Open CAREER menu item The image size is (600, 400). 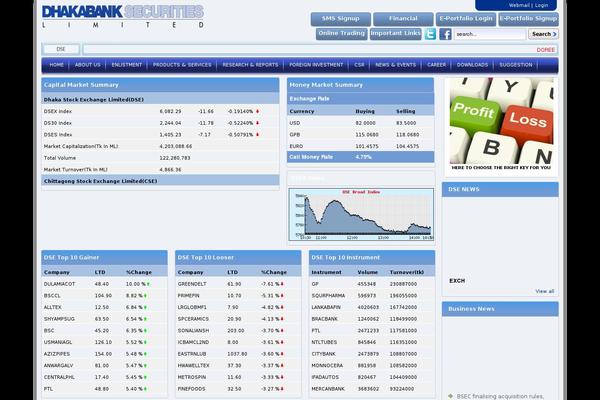[x=436, y=65]
